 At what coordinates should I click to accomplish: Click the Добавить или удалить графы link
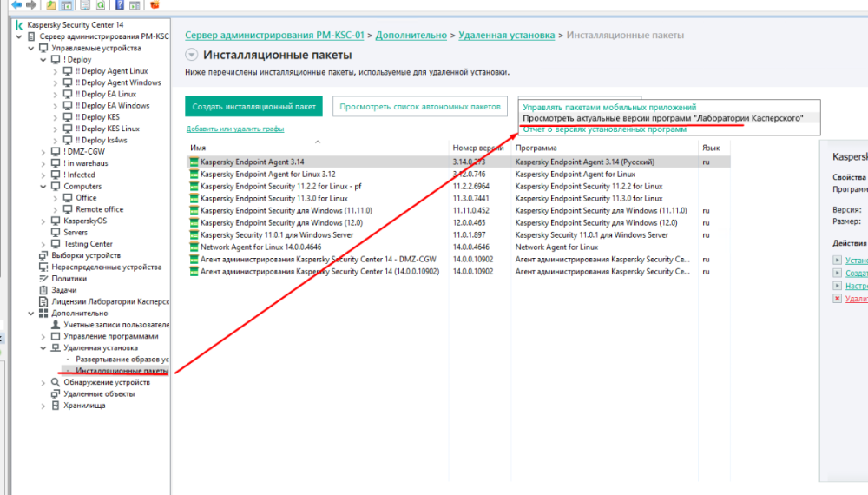[x=234, y=129]
